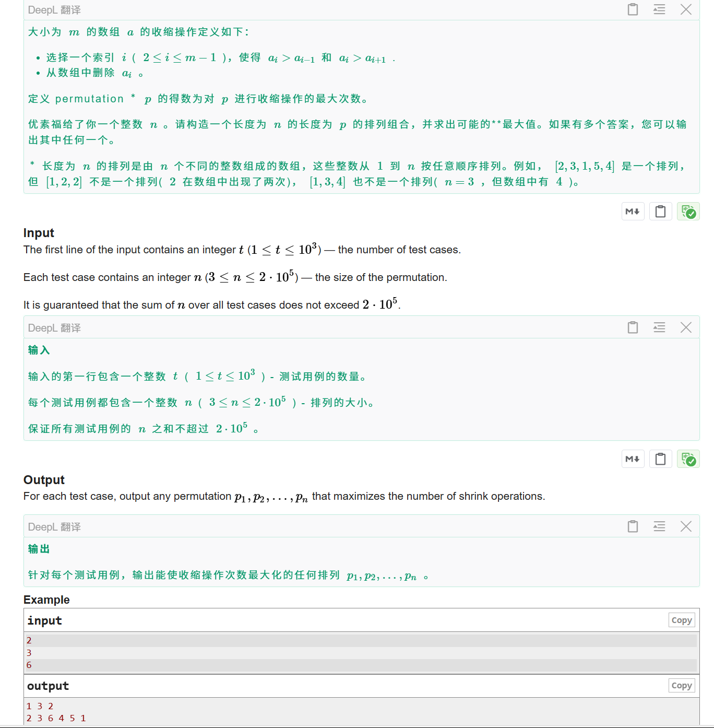The height and width of the screenshot is (728, 714).
Task: Click clipboard copy icon beside Markdown download button
Action: tap(660, 211)
